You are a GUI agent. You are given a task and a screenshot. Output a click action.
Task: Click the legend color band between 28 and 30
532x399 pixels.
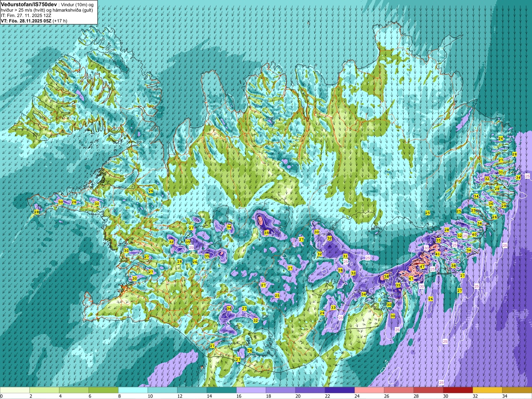(428, 390)
